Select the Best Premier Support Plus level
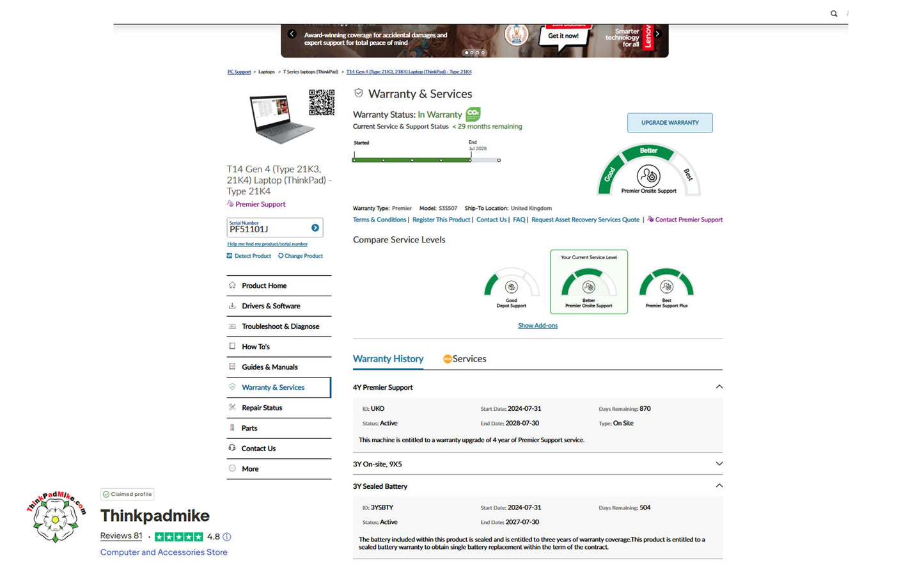924x581 pixels. click(x=666, y=288)
